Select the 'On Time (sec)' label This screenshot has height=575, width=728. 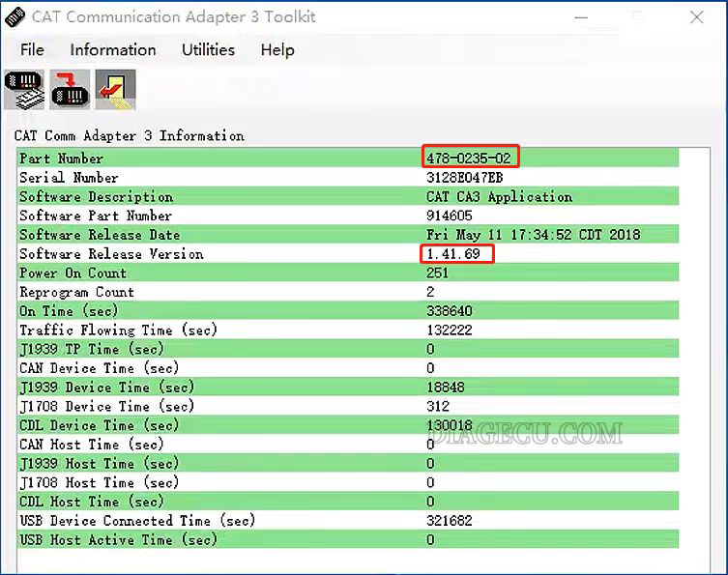click(69, 311)
